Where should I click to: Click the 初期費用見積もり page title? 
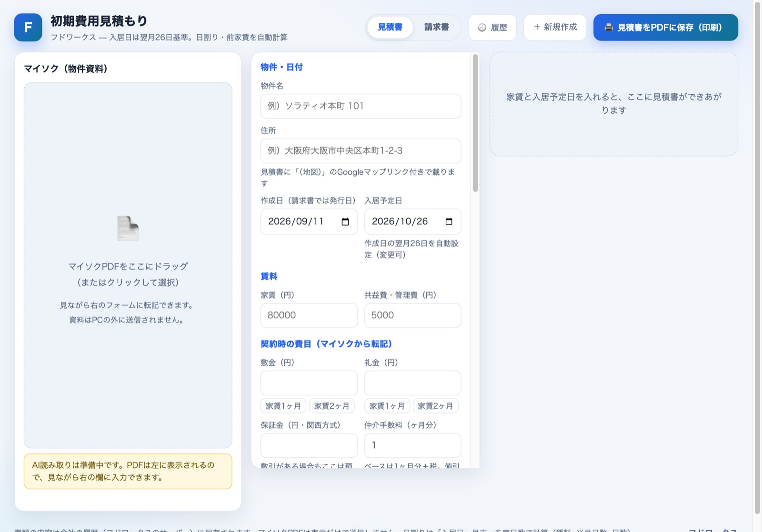[99, 21]
